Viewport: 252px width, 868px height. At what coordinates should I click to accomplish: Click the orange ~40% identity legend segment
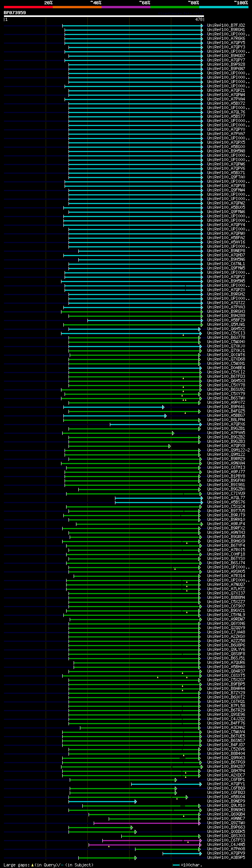pyautogui.click(x=77, y=7)
